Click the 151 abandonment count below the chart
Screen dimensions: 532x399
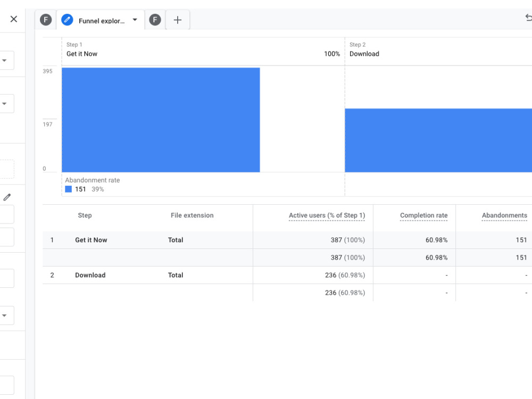pyautogui.click(x=80, y=189)
